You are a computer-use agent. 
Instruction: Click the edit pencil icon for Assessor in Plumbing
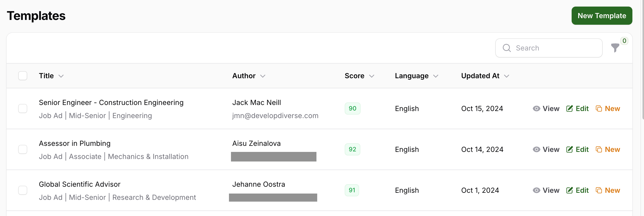[x=569, y=149]
